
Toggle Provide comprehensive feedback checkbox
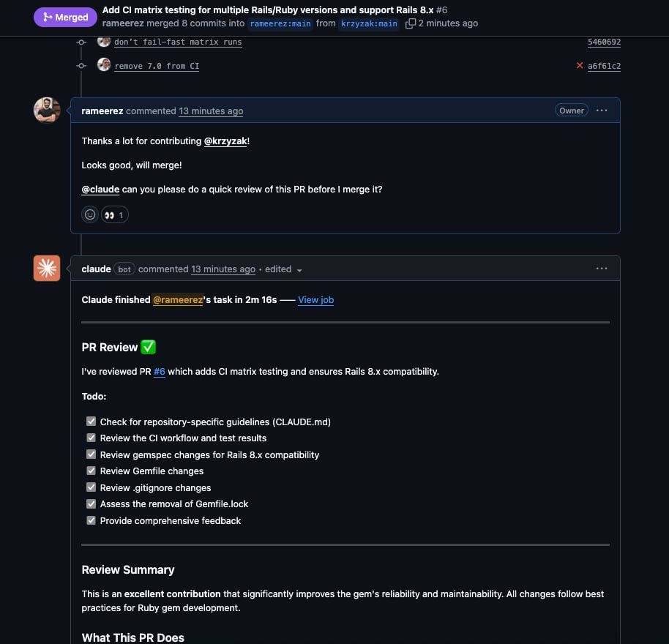pyautogui.click(x=91, y=520)
